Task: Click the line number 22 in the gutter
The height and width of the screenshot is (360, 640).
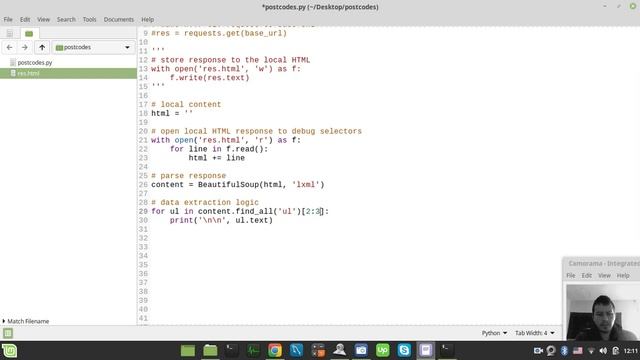Action: (143, 149)
